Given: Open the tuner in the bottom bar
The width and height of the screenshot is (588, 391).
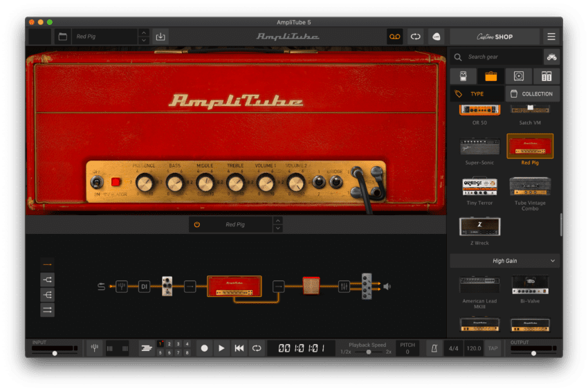Looking at the screenshot, I should point(95,348).
